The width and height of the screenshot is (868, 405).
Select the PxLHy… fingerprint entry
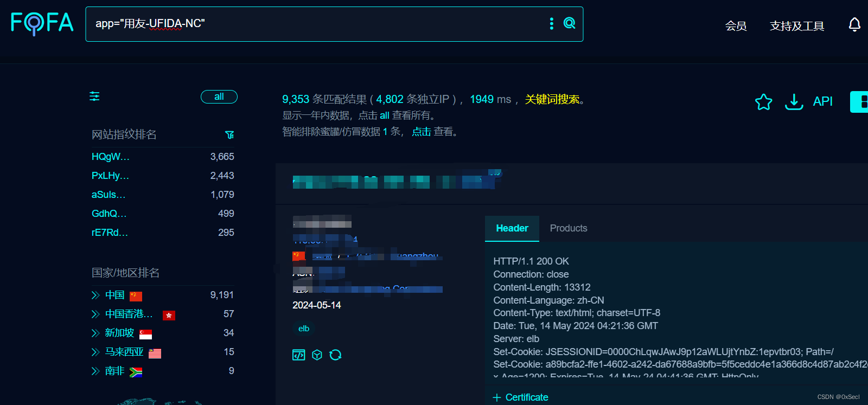(x=110, y=176)
